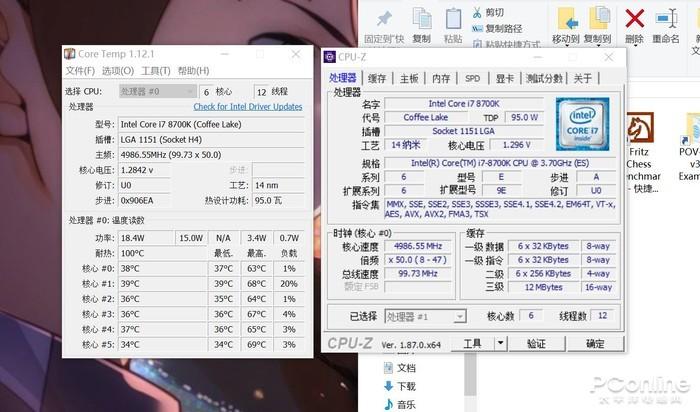Screen dimensions: 700x412
Task: Open the processor selection dropdown in CPU-Z
Action: coord(425,316)
